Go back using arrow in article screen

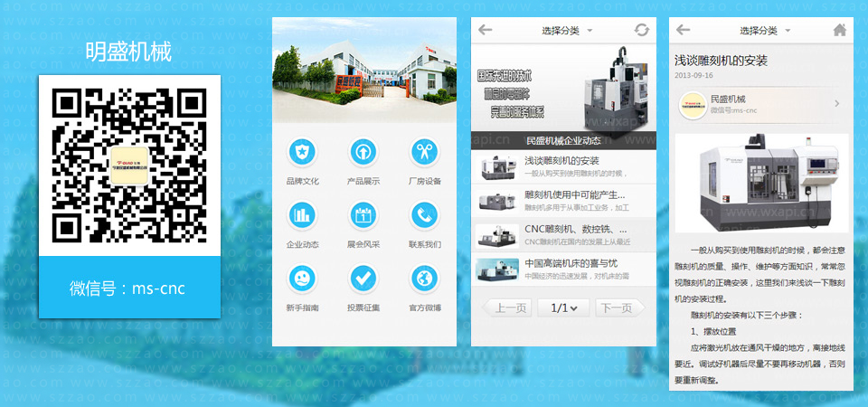pyautogui.click(x=684, y=30)
